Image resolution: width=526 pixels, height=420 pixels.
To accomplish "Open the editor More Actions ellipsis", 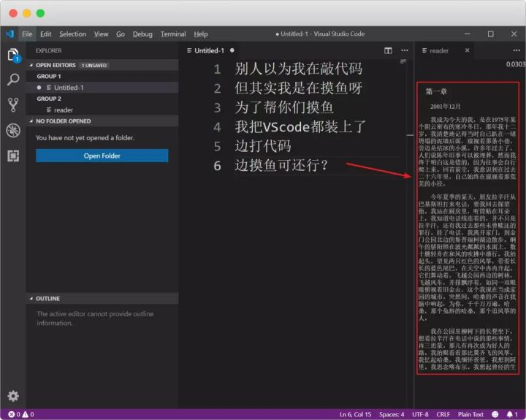I will [405, 50].
